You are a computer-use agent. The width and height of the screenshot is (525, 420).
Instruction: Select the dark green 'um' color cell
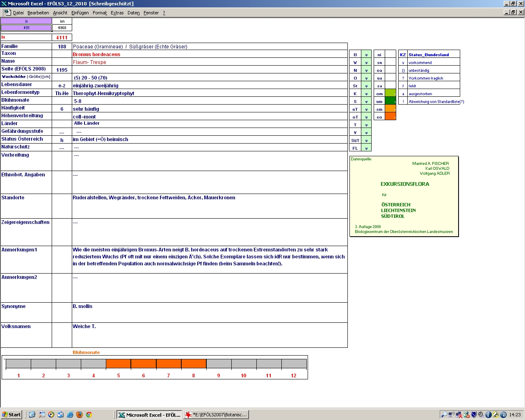390,101
